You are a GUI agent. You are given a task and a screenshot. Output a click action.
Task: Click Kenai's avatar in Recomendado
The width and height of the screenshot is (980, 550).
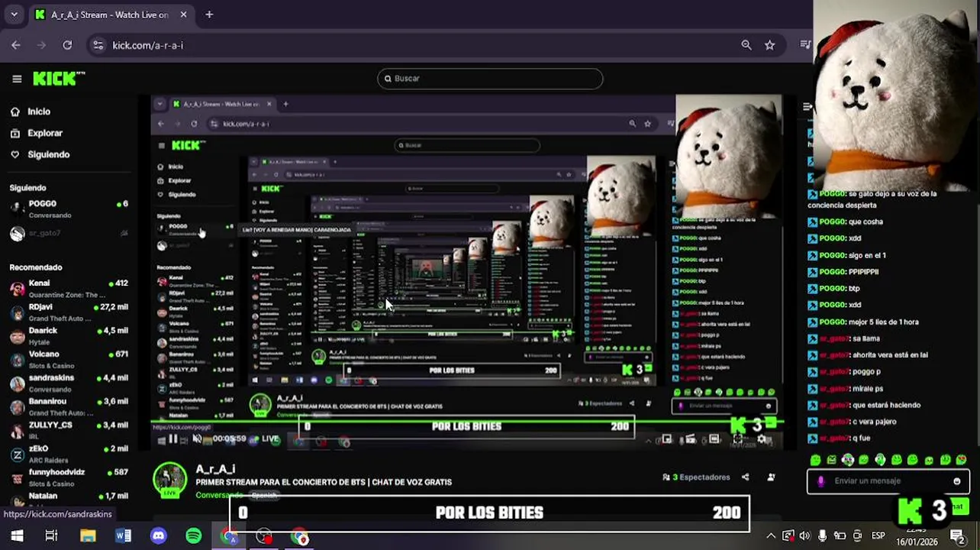(x=17, y=289)
